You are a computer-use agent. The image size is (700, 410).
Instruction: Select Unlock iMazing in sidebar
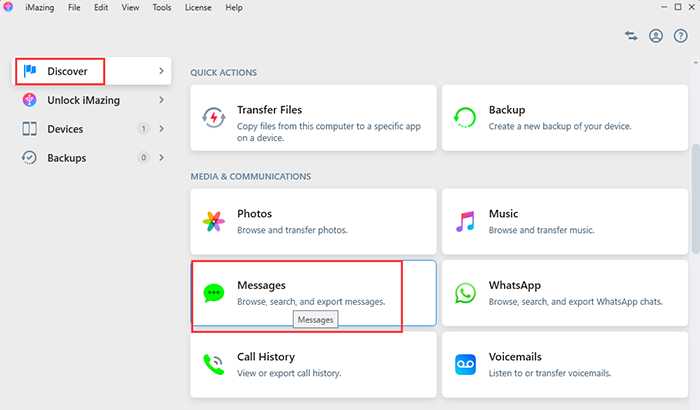click(x=92, y=100)
